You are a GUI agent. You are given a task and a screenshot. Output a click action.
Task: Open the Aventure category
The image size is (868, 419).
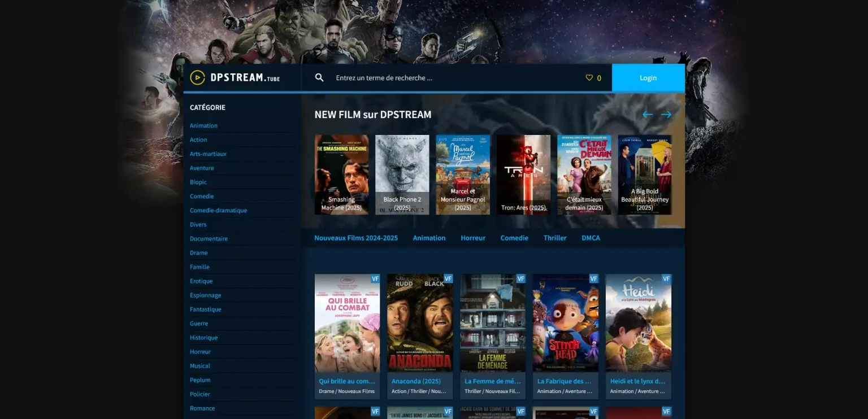(x=202, y=168)
